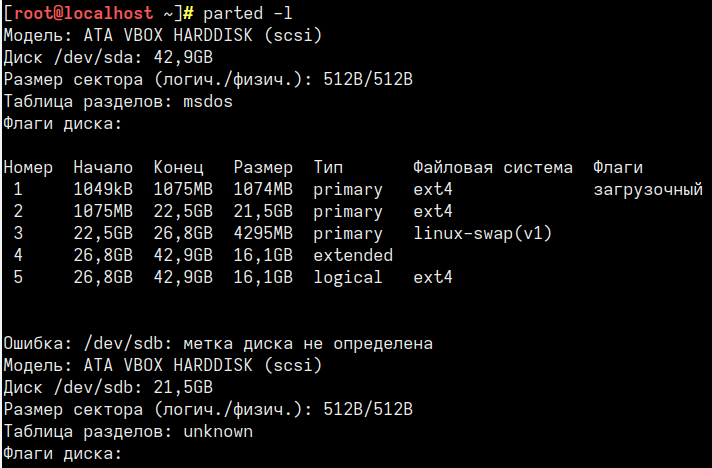
Task: Click the 'Начало' column header
Action: 103,167
